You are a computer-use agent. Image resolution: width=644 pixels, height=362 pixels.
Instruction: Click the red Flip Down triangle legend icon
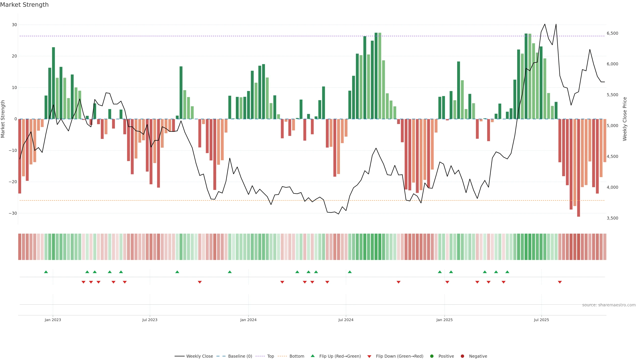point(369,356)
